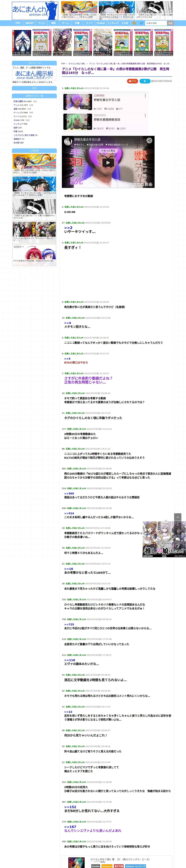Focus the 記事を検索 search field
186x868 pixels.
pos(156,23)
